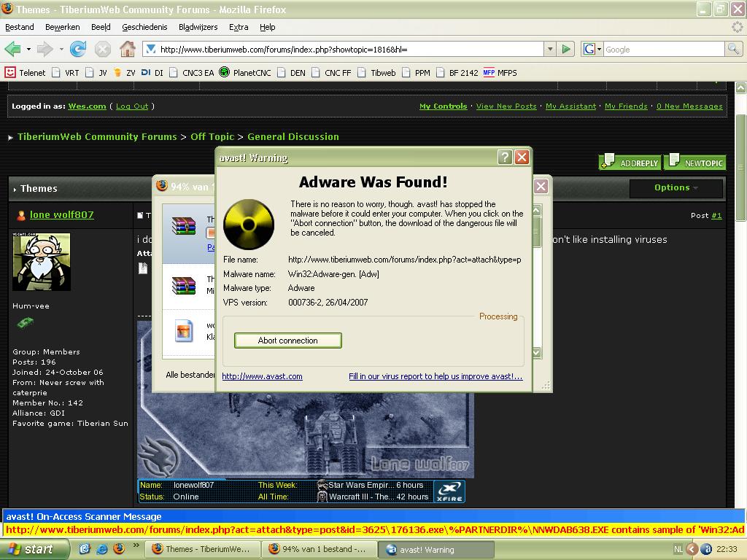Open the virus report link in avast! dialog

[x=436, y=376]
